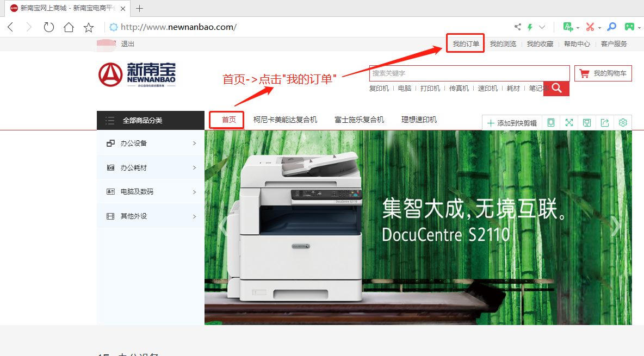Select the 电脑 hot keyword
644x356 pixels.
pos(405,88)
